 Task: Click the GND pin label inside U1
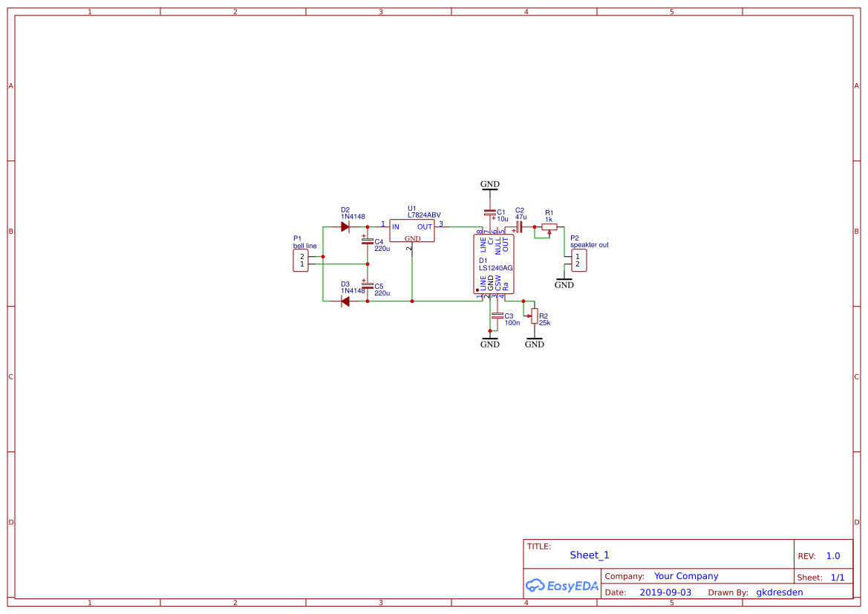tap(412, 238)
